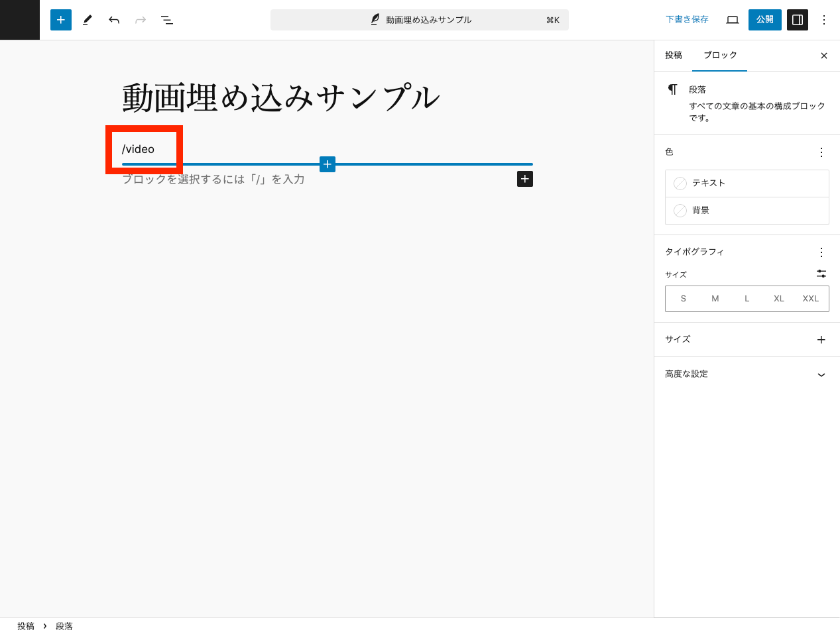
Task: Open the block inserter in the top toolbar
Action: (61, 20)
